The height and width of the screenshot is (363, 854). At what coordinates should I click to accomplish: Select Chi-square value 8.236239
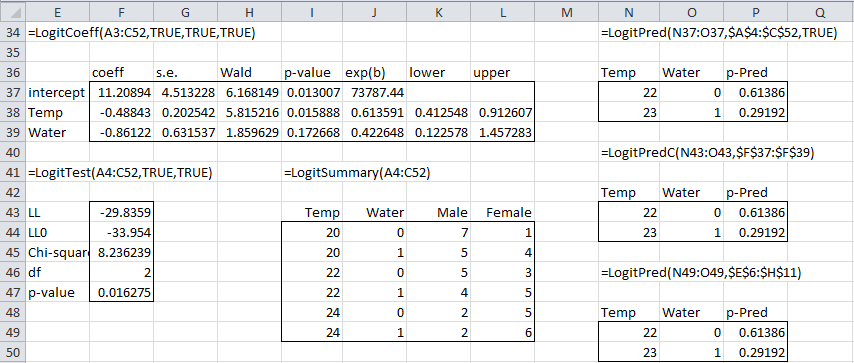coord(121,253)
